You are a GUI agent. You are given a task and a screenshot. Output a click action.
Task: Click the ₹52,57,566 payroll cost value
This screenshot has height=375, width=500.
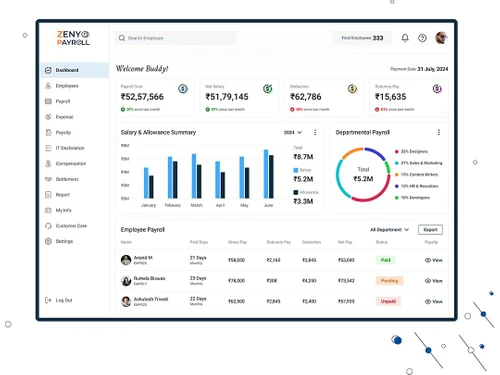(142, 97)
